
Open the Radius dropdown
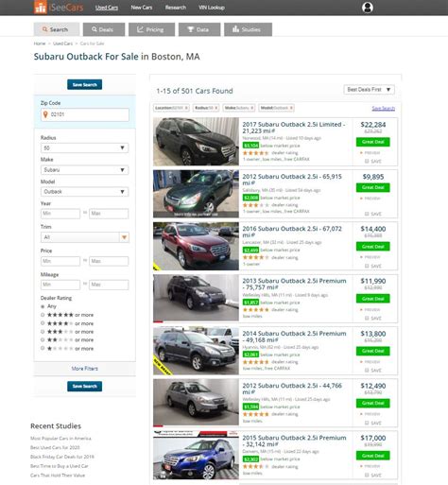[84, 147]
